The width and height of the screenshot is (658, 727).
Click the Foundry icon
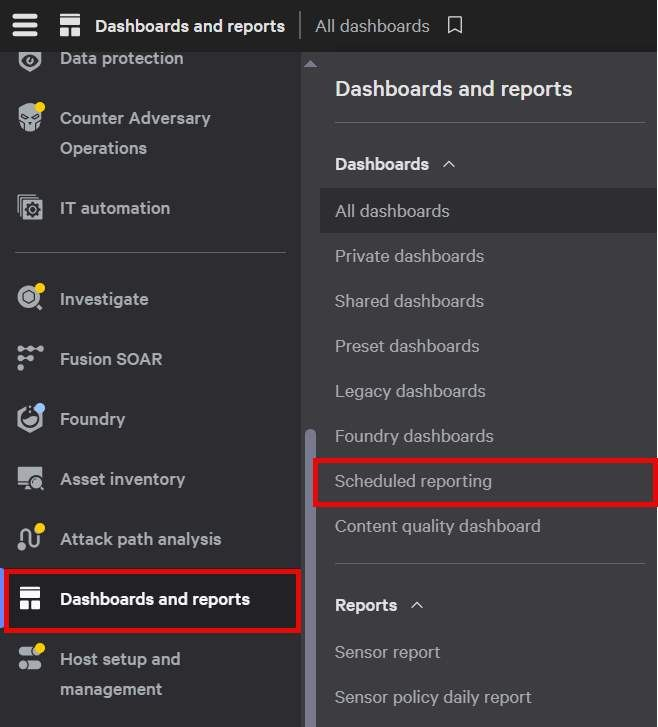pos(31,419)
